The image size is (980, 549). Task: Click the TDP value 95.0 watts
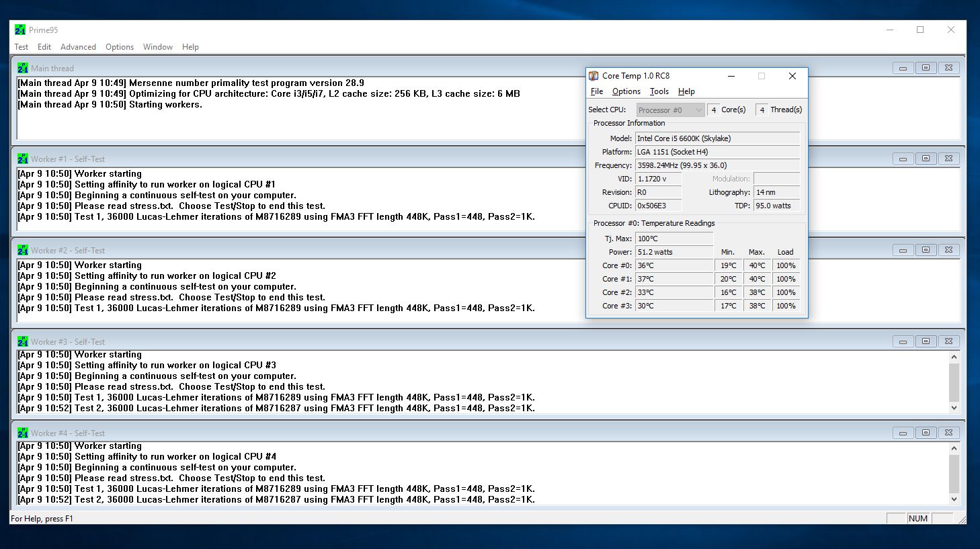tap(777, 206)
